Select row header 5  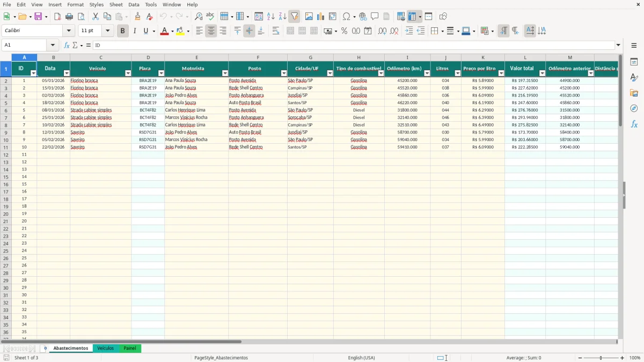click(x=6, y=103)
